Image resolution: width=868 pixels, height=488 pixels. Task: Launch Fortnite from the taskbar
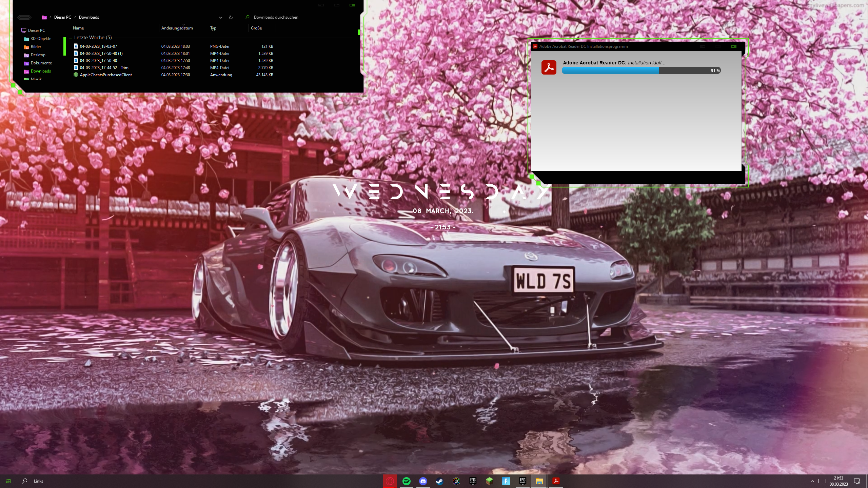click(x=506, y=481)
